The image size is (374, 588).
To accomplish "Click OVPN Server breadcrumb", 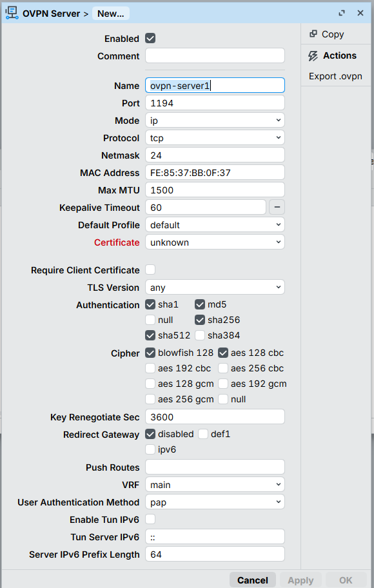I will (51, 14).
